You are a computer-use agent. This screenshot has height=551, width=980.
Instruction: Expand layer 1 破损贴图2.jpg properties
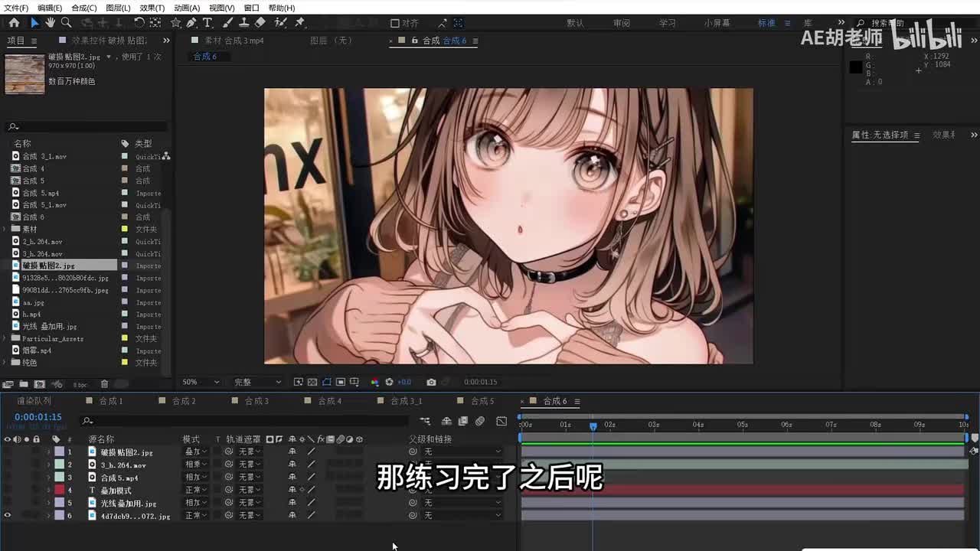[48, 452]
